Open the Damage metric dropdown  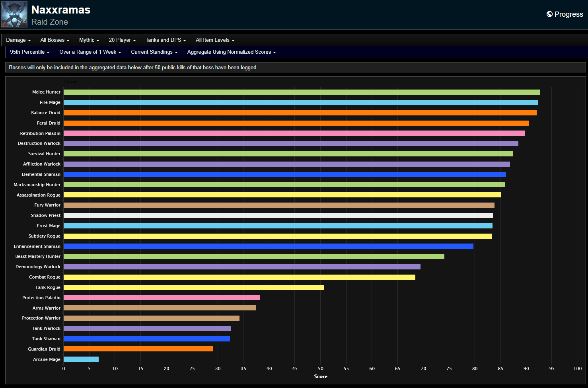click(18, 40)
